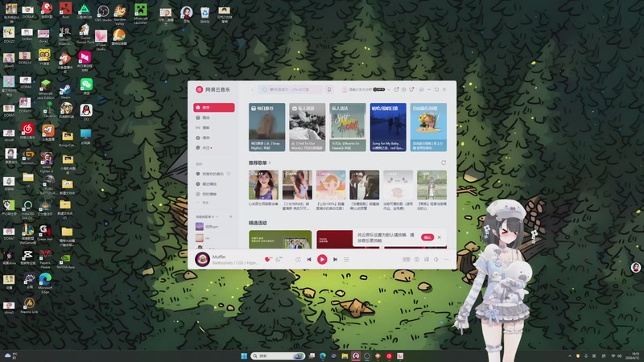Open the Recycle Bin on desktop
644x362 pixels.
click(x=205, y=14)
